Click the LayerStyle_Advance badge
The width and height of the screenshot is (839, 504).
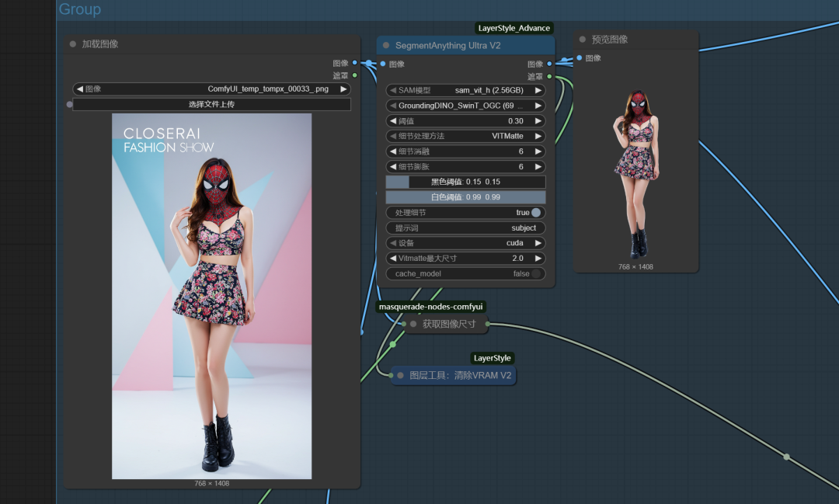(x=513, y=29)
